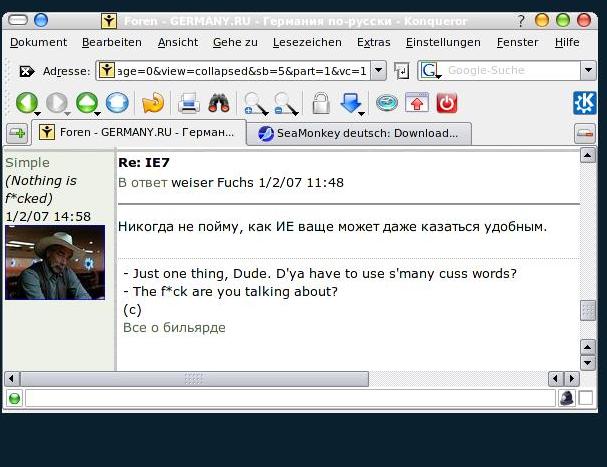Click the horizontal scrollbar far-left arrow
Screen dimensions: 607x467
(12, 378)
